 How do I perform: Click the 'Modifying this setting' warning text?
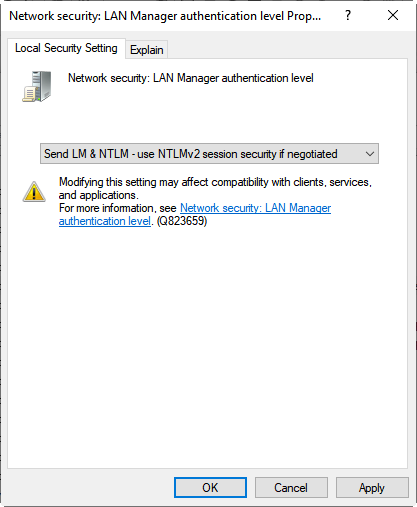(x=215, y=182)
